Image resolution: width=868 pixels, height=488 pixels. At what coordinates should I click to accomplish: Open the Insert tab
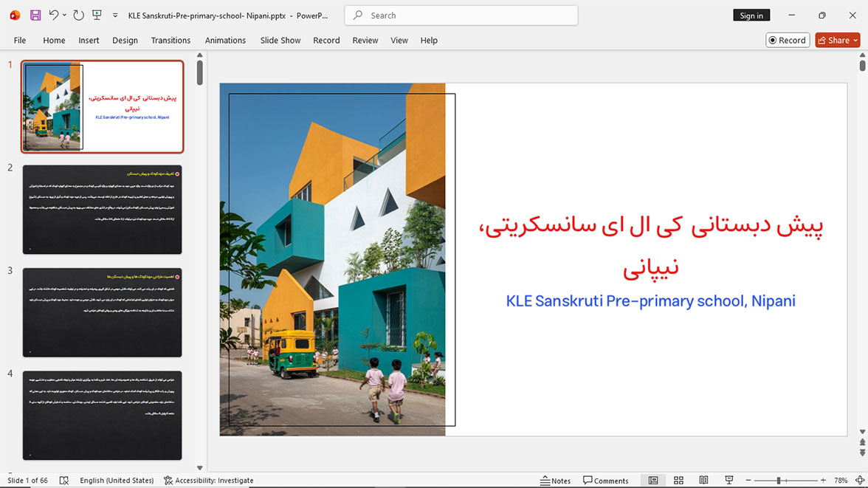coord(89,41)
